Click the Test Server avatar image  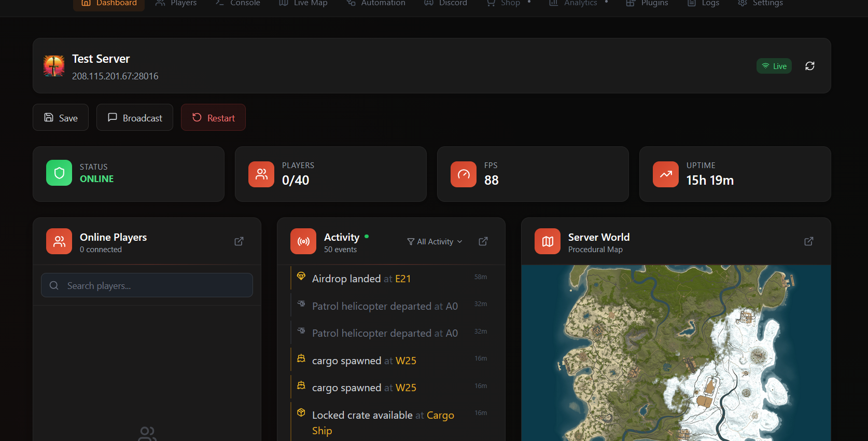54,66
